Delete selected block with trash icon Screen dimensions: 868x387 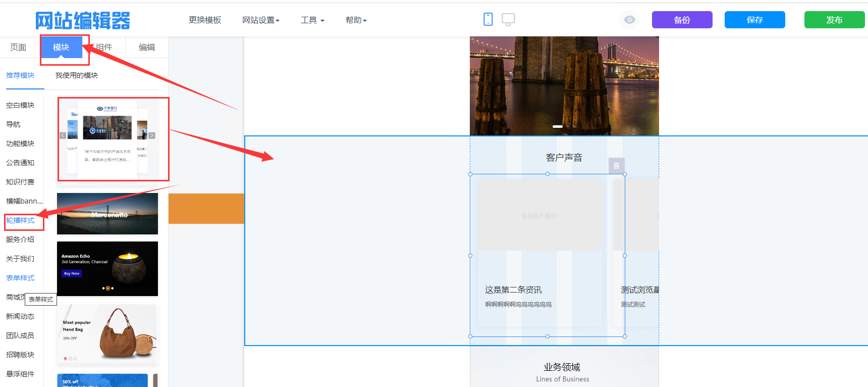pos(617,166)
